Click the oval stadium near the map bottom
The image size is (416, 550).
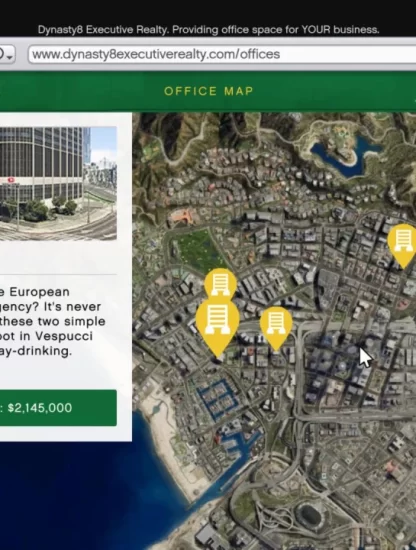pos(309,516)
